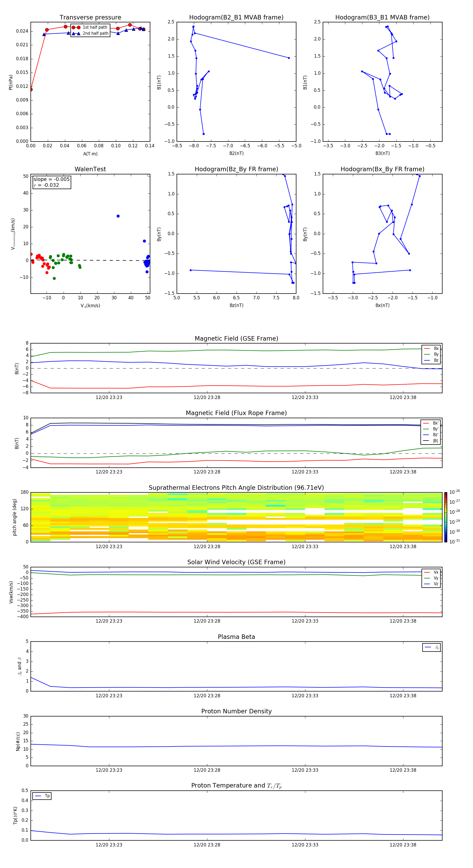Select the "r = -0.032" annotation

[47, 185]
